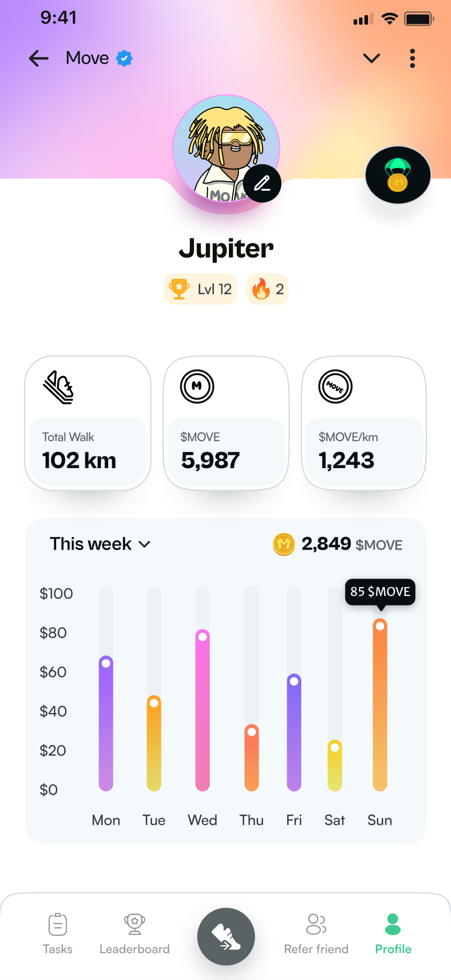Image resolution: width=451 pixels, height=980 pixels.
Task: Switch to the Tasks tab
Action: click(x=58, y=933)
